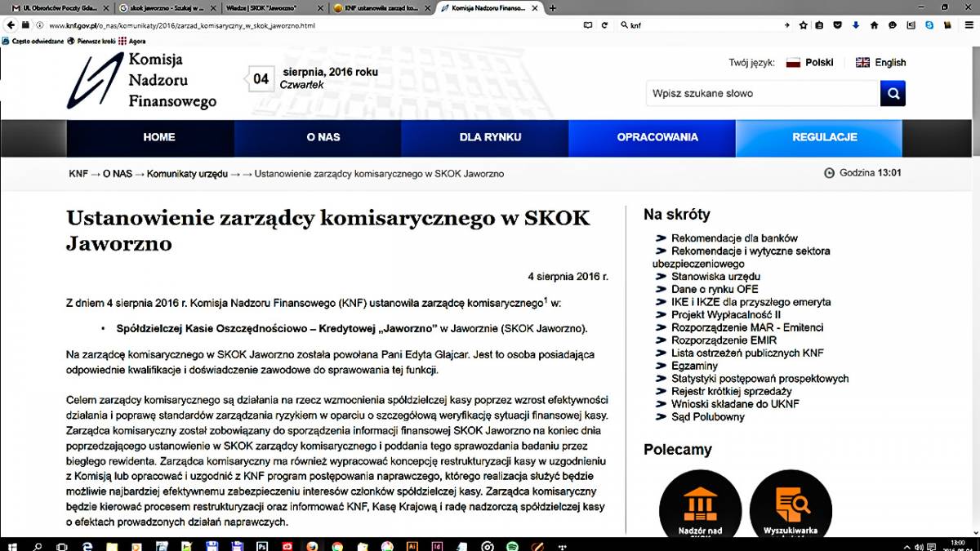Save page to Pocket
The image size is (980, 551).
pos(839,25)
